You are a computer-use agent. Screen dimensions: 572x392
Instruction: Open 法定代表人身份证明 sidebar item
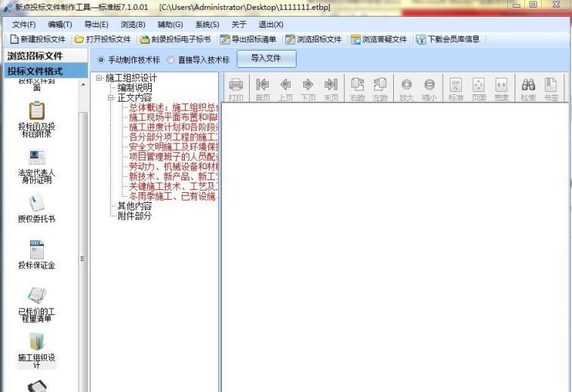pyautogui.click(x=36, y=167)
